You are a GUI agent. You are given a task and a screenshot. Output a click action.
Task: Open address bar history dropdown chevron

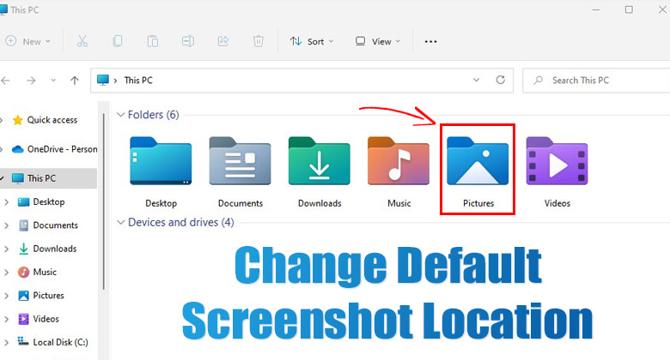coord(476,80)
